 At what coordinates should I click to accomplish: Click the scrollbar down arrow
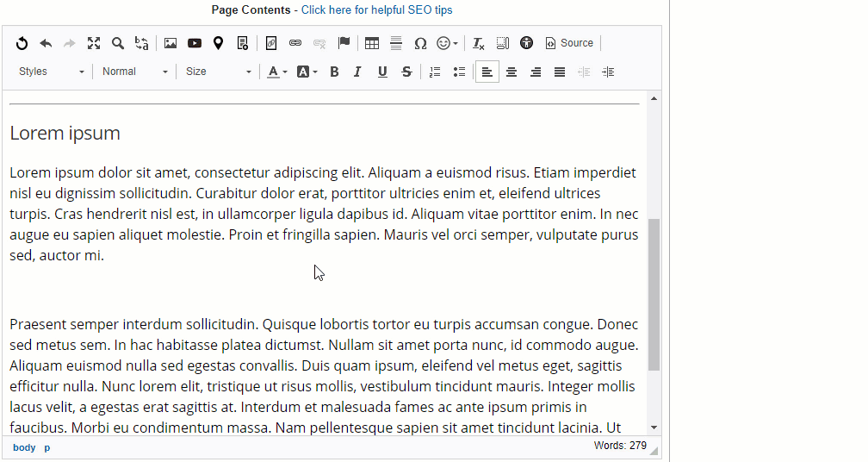click(654, 428)
